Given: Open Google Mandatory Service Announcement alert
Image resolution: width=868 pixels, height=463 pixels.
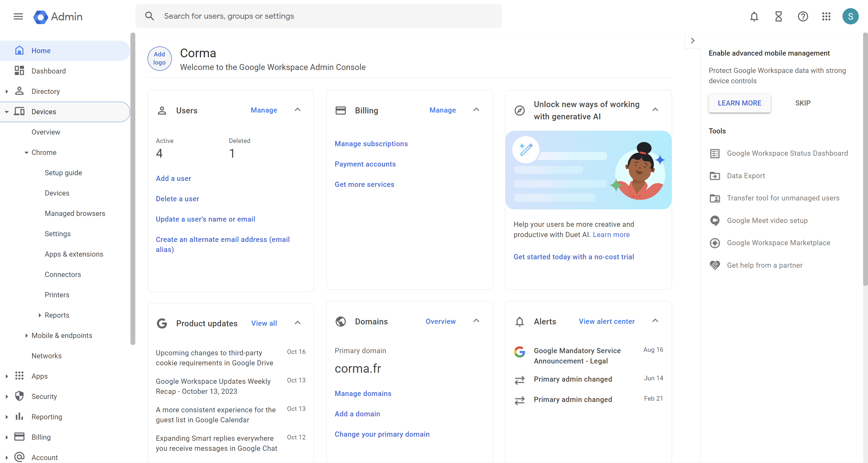Looking at the screenshot, I should point(588,356).
